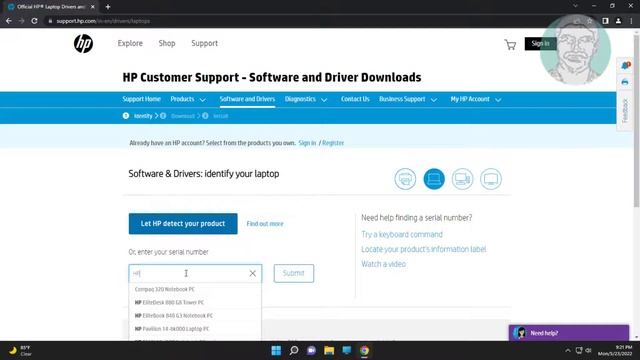Clear the serial number field with X
The image size is (640, 360).
coord(253,273)
